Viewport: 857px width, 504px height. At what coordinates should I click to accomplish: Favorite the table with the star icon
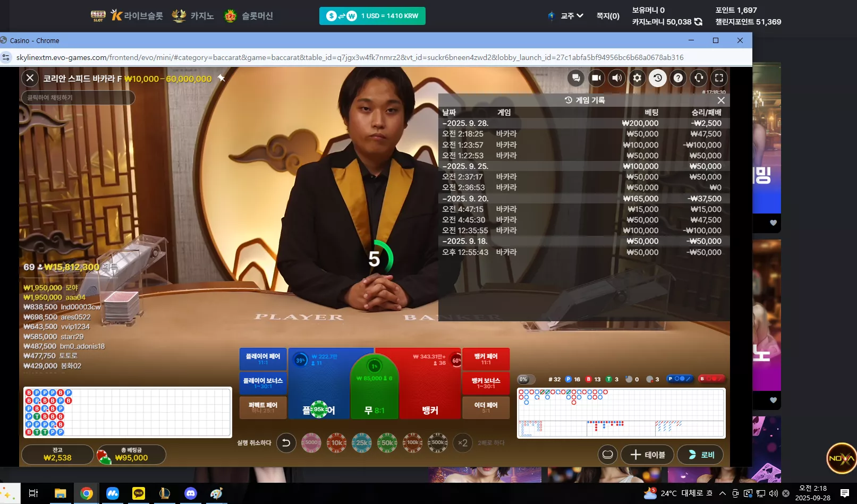click(x=222, y=78)
